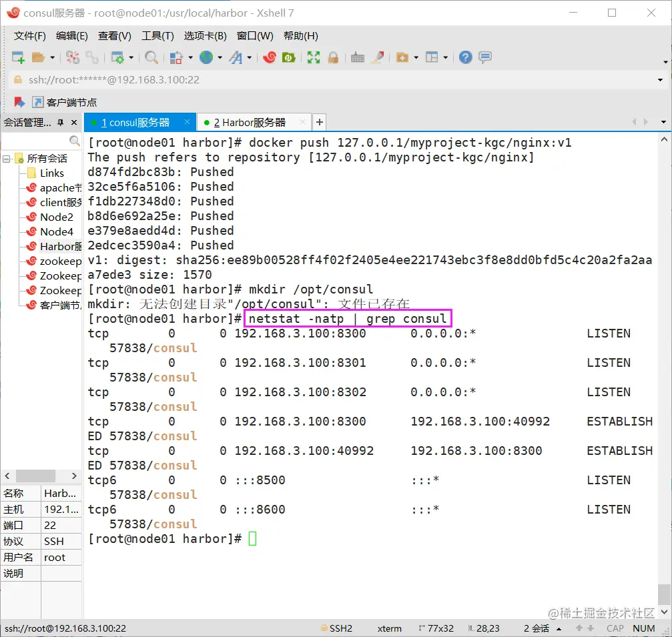Open Help with blue question icon

465,57
